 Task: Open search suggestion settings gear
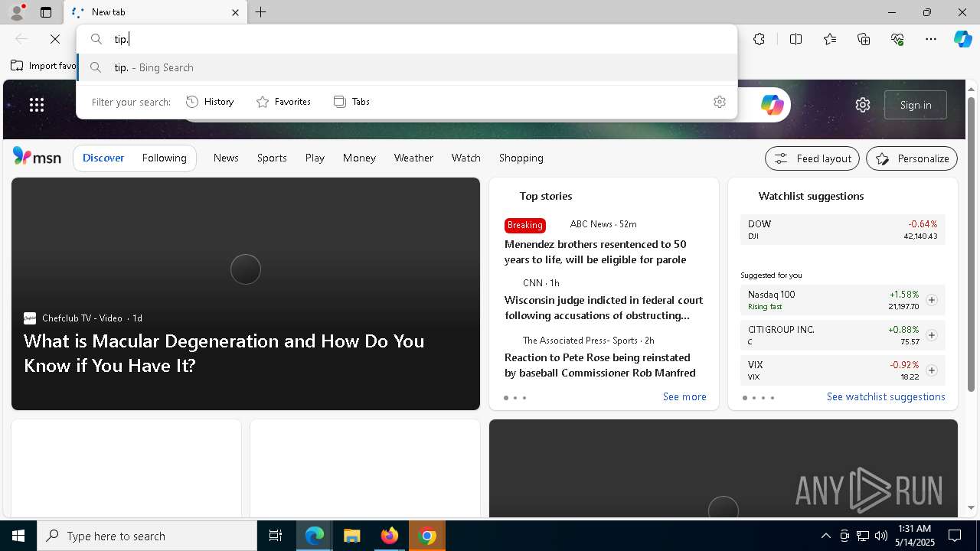pyautogui.click(x=719, y=102)
